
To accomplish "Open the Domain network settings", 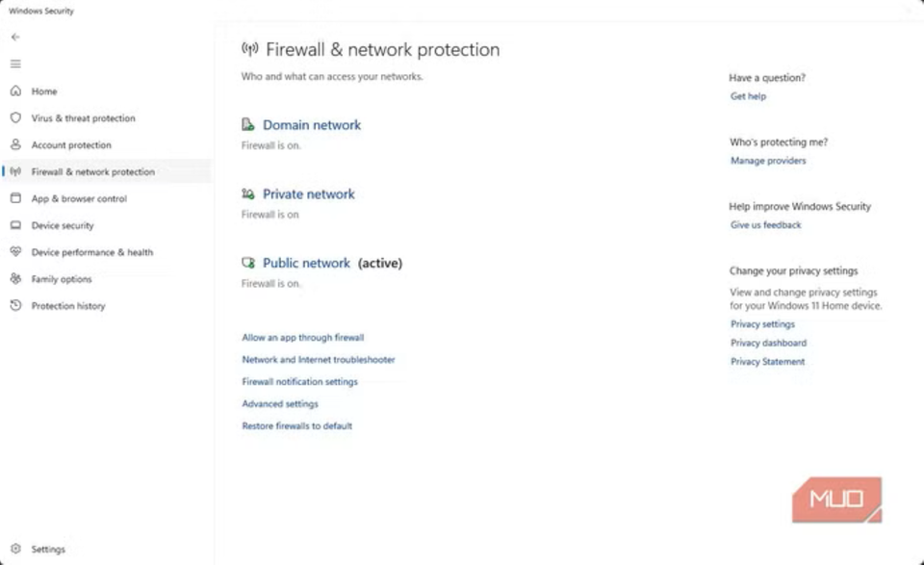I will point(312,125).
